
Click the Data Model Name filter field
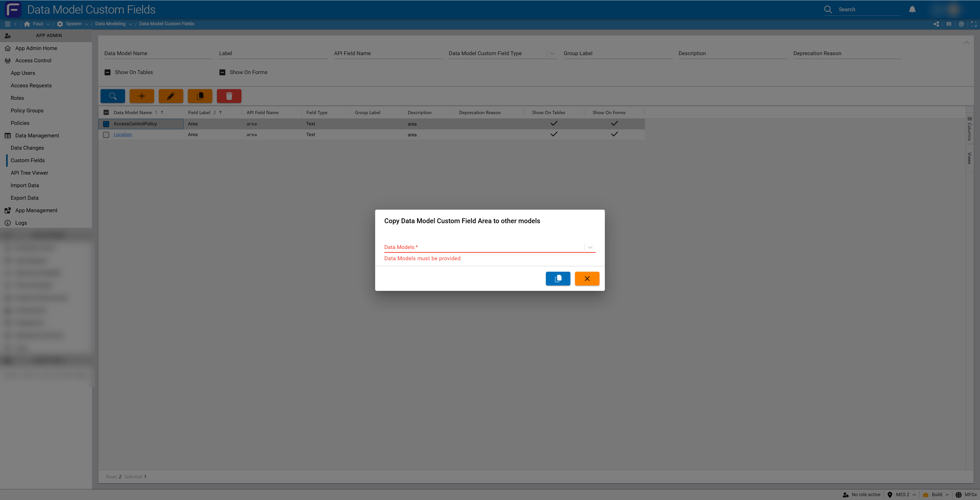coord(158,54)
